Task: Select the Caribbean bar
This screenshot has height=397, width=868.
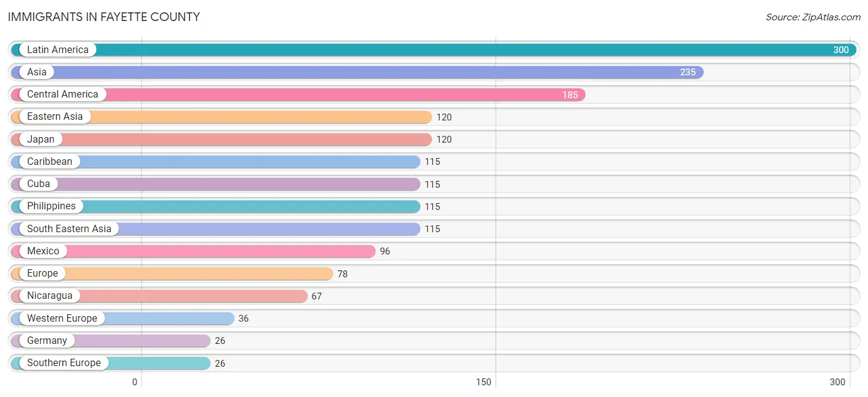Action: point(215,162)
